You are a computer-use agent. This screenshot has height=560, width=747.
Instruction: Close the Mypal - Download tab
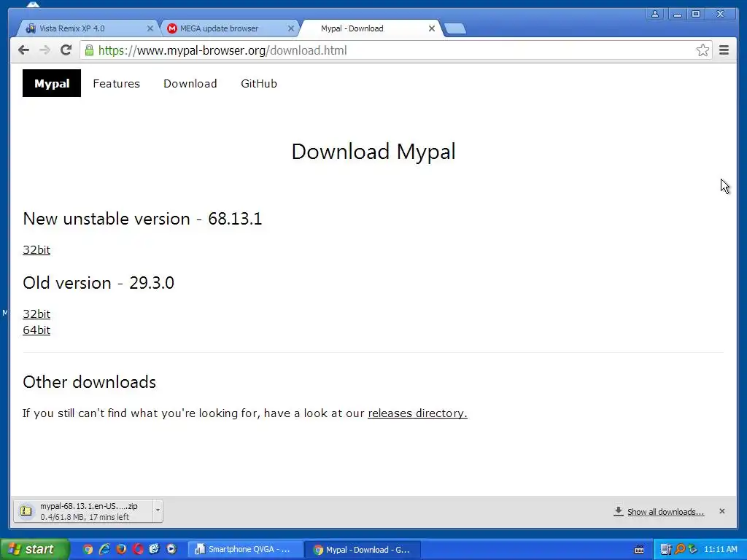click(x=432, y=28)
